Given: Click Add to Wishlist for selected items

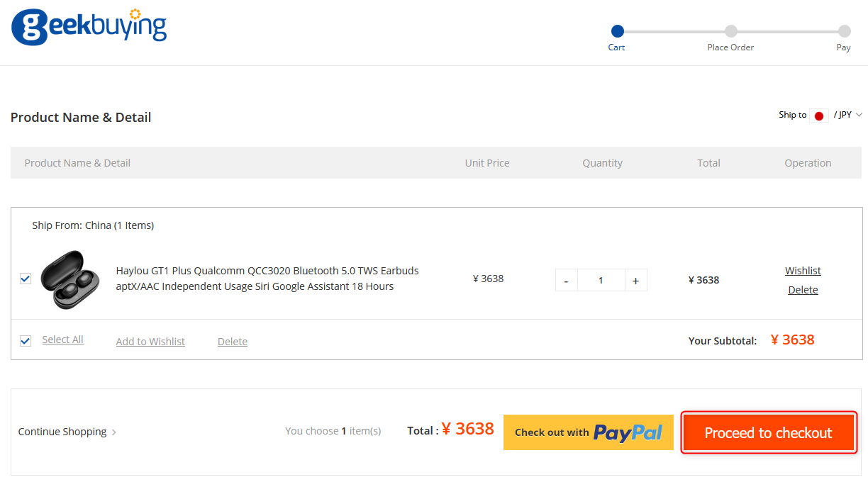Looking at the screenshot, I should (x=150, y=342).
